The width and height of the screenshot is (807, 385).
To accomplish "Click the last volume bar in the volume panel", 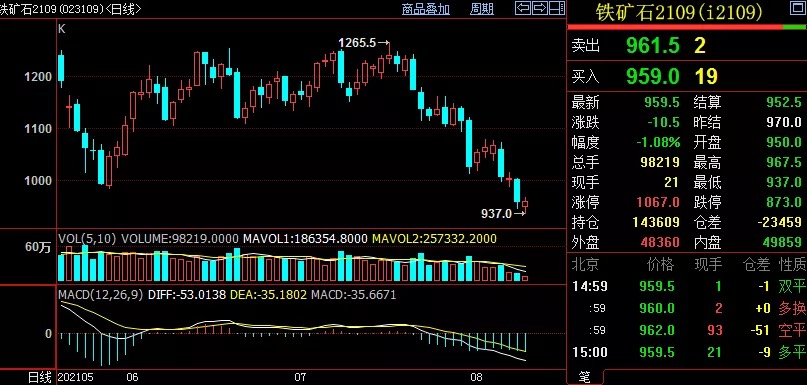I will point(525,278).
